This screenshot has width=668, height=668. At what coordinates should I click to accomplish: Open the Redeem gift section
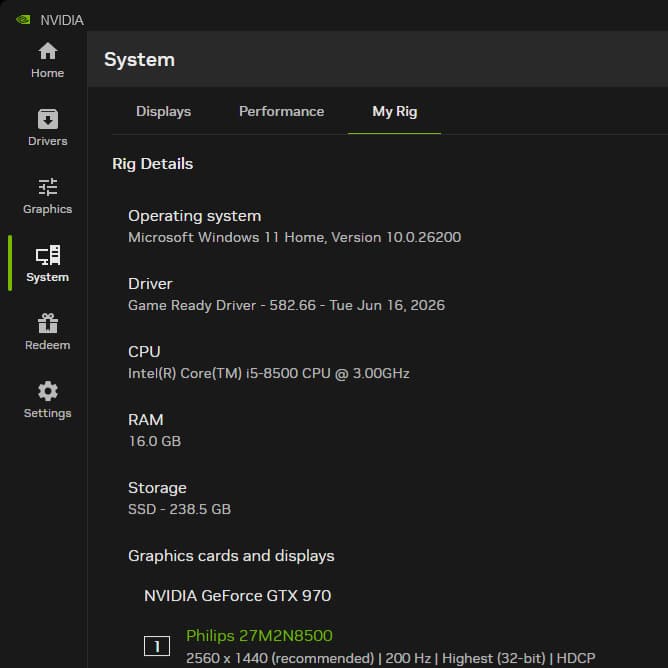(47, 332)
